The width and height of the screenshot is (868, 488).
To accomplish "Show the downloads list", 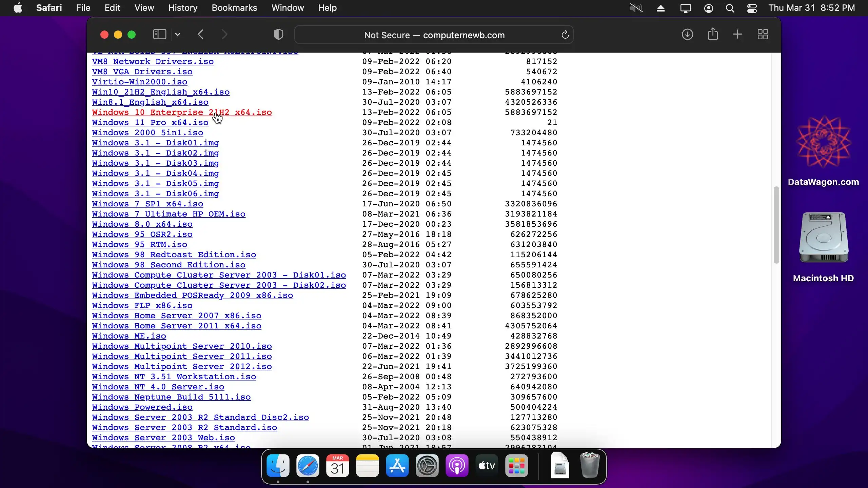I will click(687, 35).
